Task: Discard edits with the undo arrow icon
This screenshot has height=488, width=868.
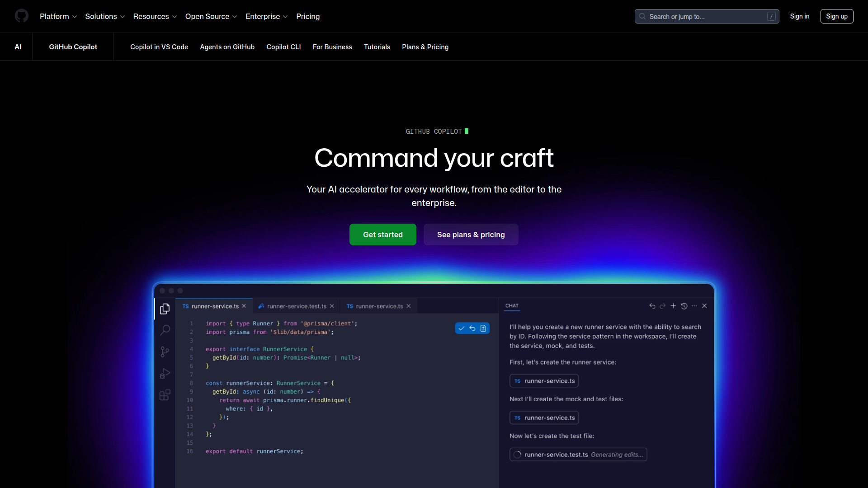Action: click(x=472, y=328)
